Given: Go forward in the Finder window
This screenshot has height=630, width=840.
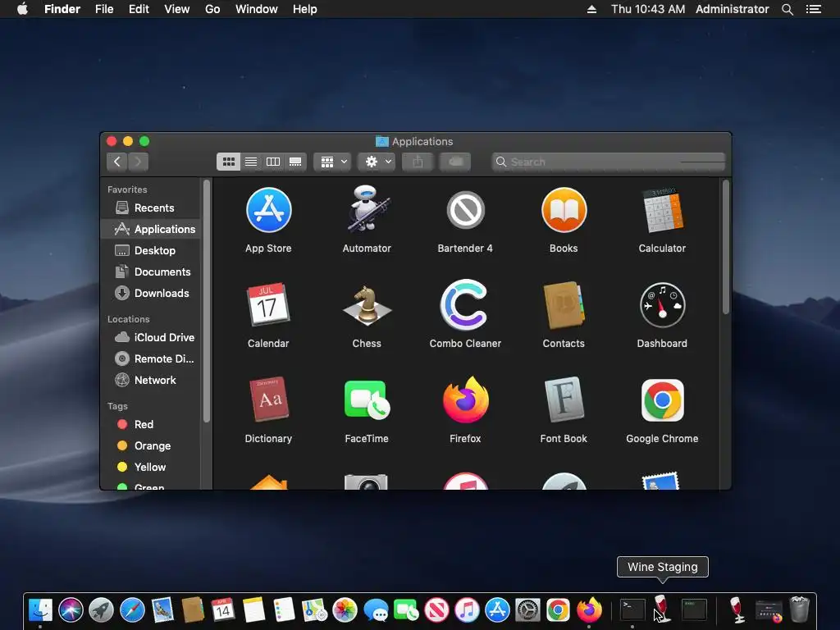Looking at the screenshot, I should (138, 162).
